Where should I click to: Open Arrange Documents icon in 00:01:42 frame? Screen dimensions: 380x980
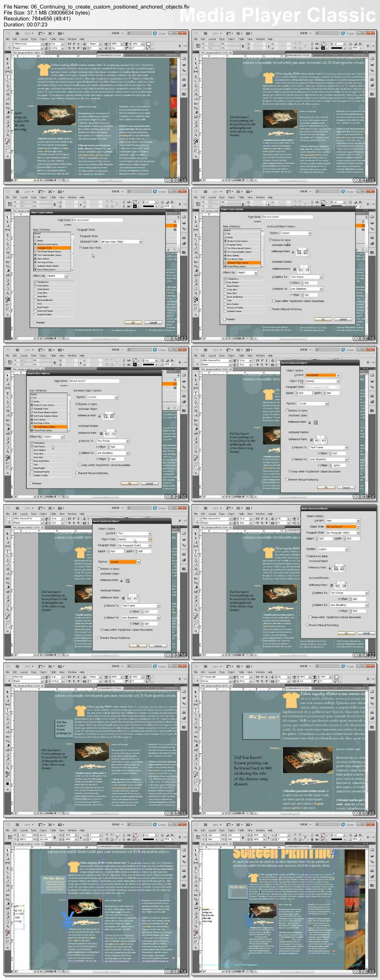[61, 192]
